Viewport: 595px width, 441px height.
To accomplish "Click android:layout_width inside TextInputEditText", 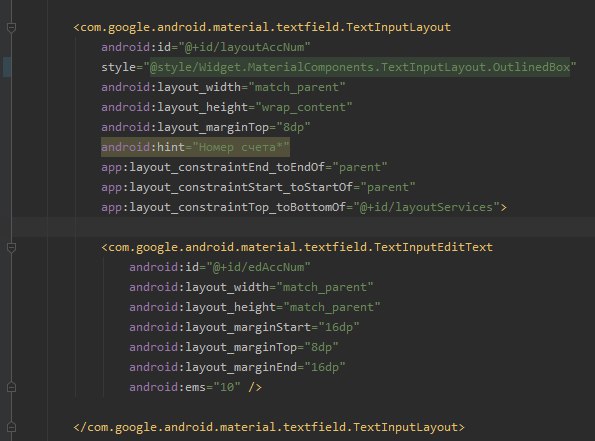I will point(199,287).
